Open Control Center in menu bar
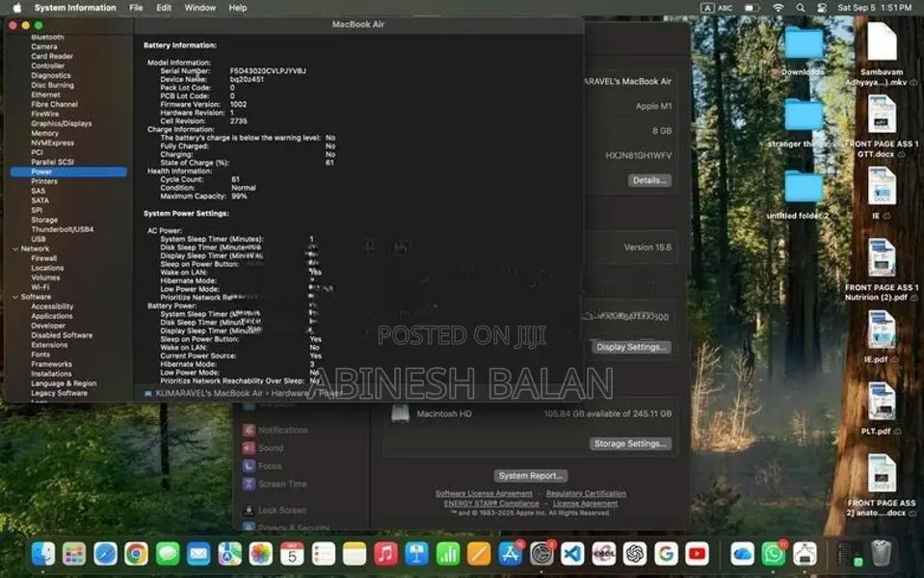The image size is (924, 578). tap(822, 8)
